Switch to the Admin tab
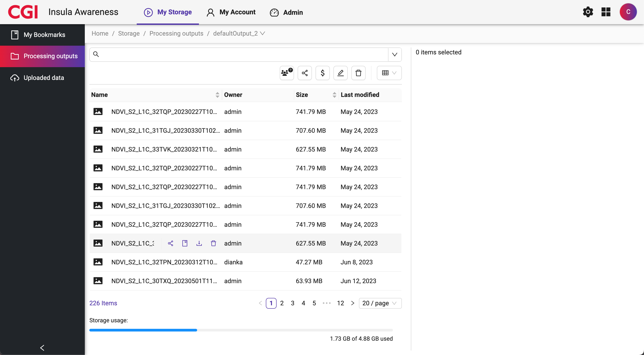Viewport: 644px width, 355px height. [286, 12]
